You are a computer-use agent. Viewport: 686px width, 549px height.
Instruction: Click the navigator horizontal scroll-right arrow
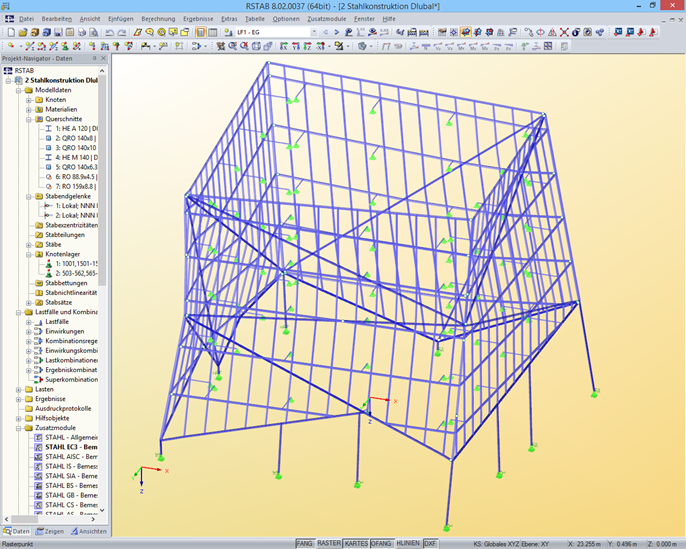[x=93, y=519]
